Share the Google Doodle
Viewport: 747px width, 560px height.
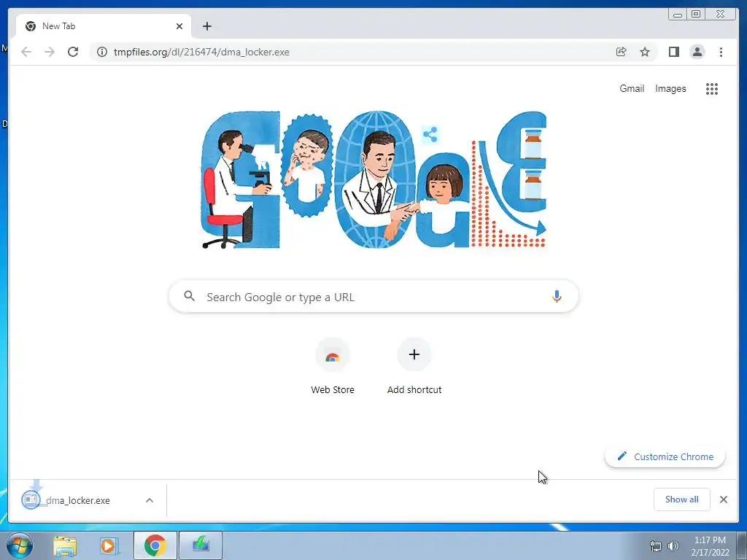[430, 134]
